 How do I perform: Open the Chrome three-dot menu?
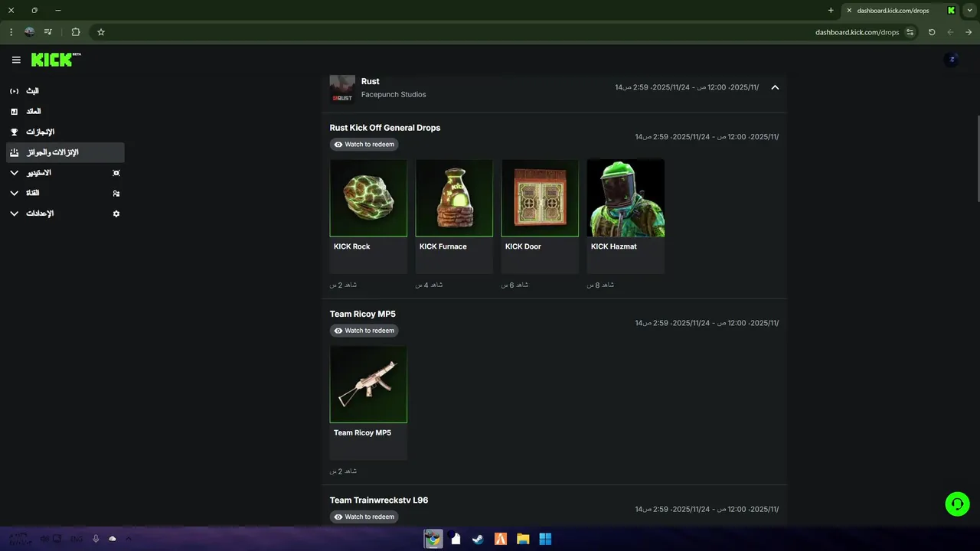pos(11,32)
